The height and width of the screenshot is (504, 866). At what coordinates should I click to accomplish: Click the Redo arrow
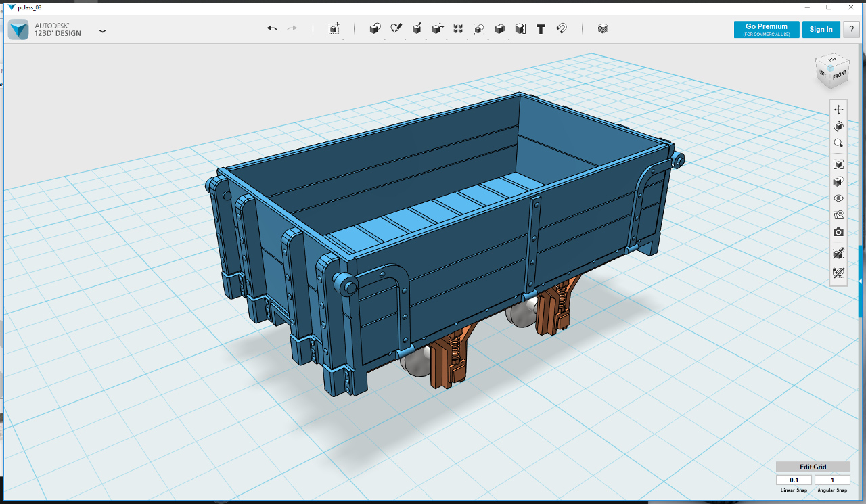tap(292, 28)
